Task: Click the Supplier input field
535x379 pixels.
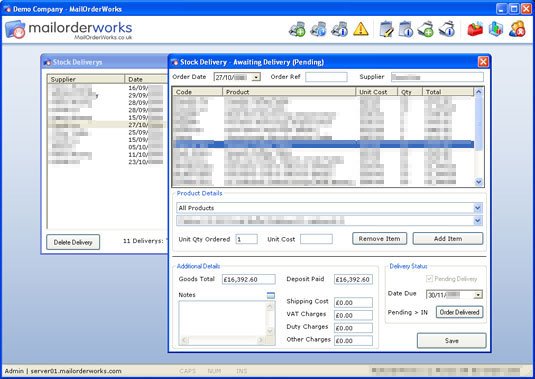Action: (437, 77)
